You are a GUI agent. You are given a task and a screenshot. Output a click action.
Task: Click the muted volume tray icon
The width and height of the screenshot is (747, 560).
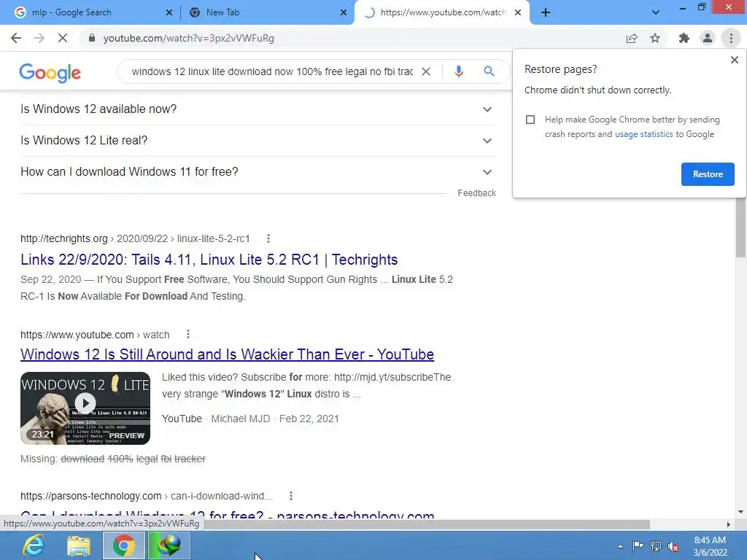673,546
